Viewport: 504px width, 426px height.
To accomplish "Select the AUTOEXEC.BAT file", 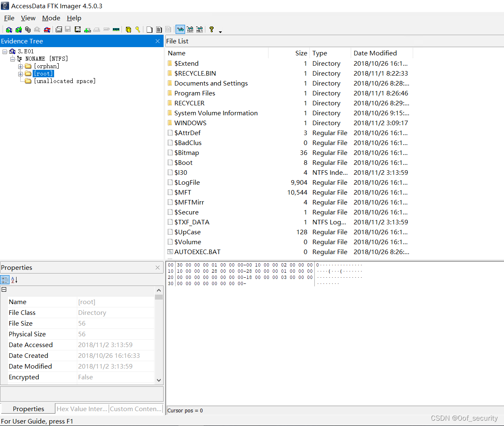I will [197, 252].
